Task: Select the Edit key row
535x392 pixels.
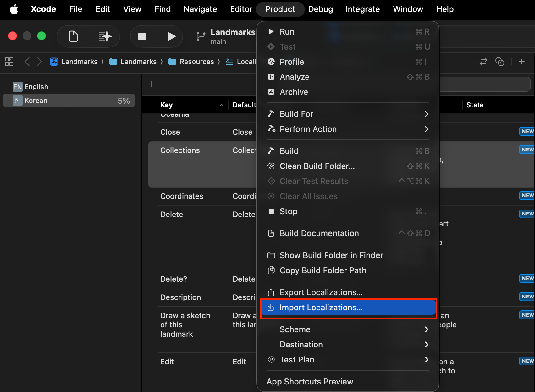Action: point(167,362)
